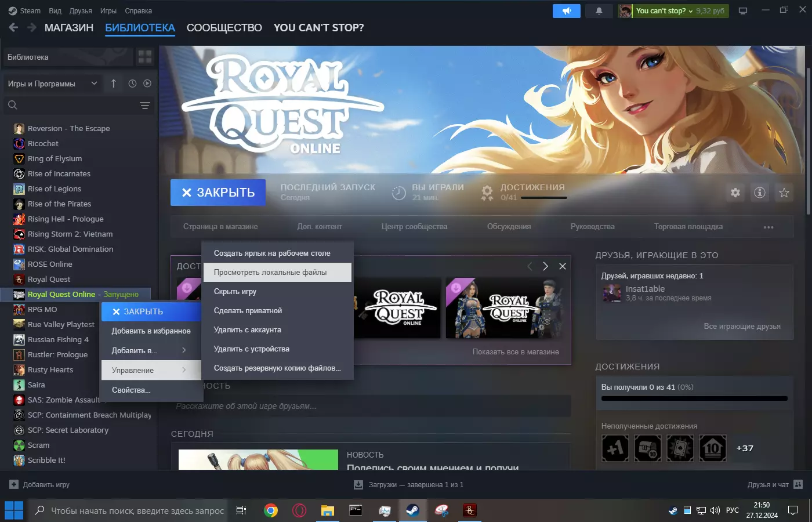Open File Explorer from the taskbar
The image size is (812, 522).
[x=328, y=510]
